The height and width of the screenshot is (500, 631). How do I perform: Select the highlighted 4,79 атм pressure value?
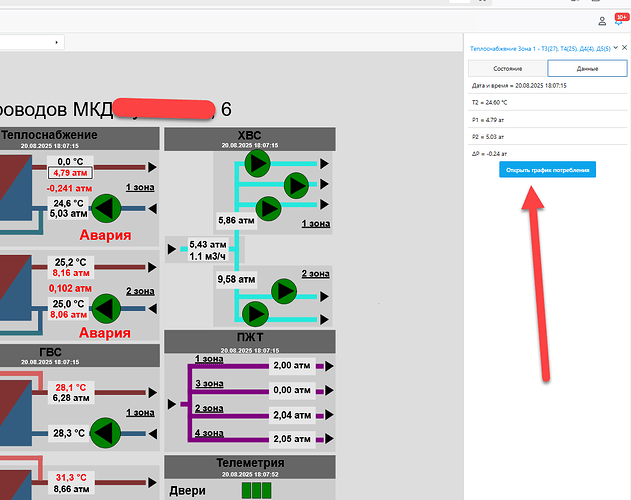pyautogui.click(x=70, y=173)
